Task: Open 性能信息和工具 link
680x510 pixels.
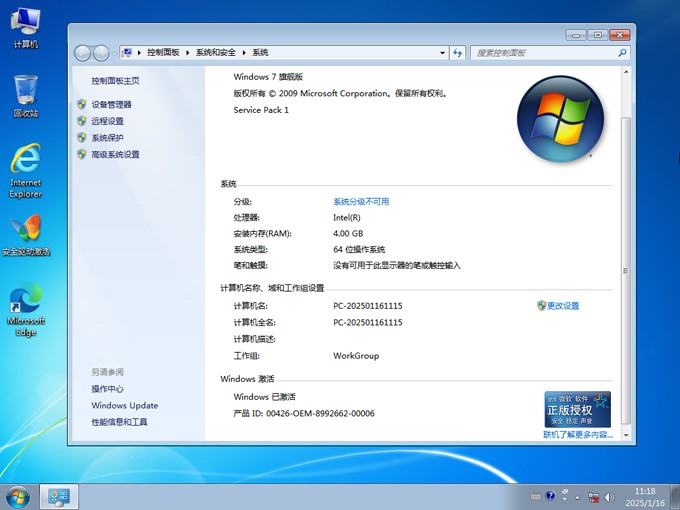Action: (x=119, y=422)
